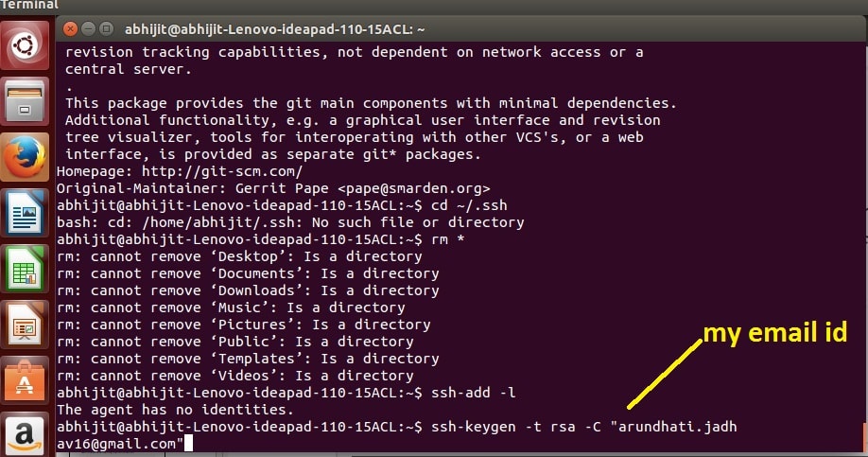Screen dimensions: 868x457
Task: Launch the Firefox web browser
Action: (25, 157)
